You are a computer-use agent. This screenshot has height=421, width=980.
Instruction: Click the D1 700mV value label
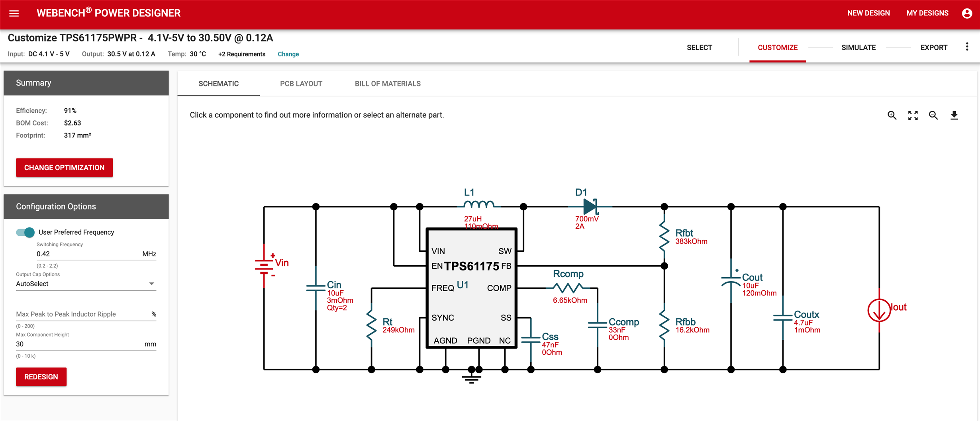pos(587,219)
